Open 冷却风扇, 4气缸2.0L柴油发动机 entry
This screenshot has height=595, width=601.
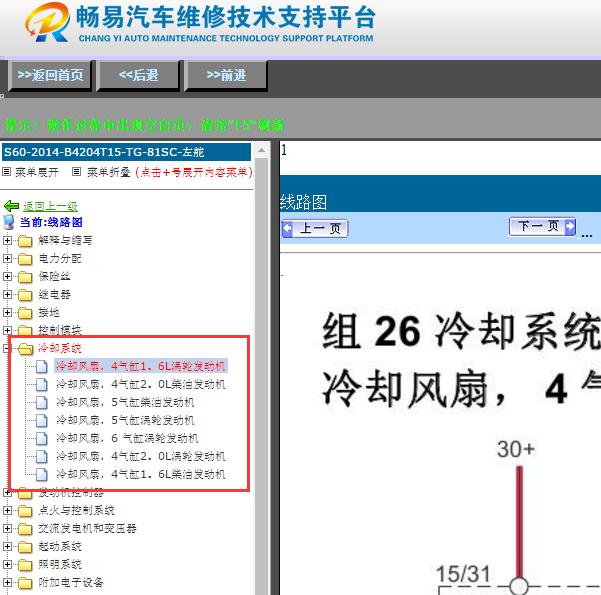click(x=141, y=384)
